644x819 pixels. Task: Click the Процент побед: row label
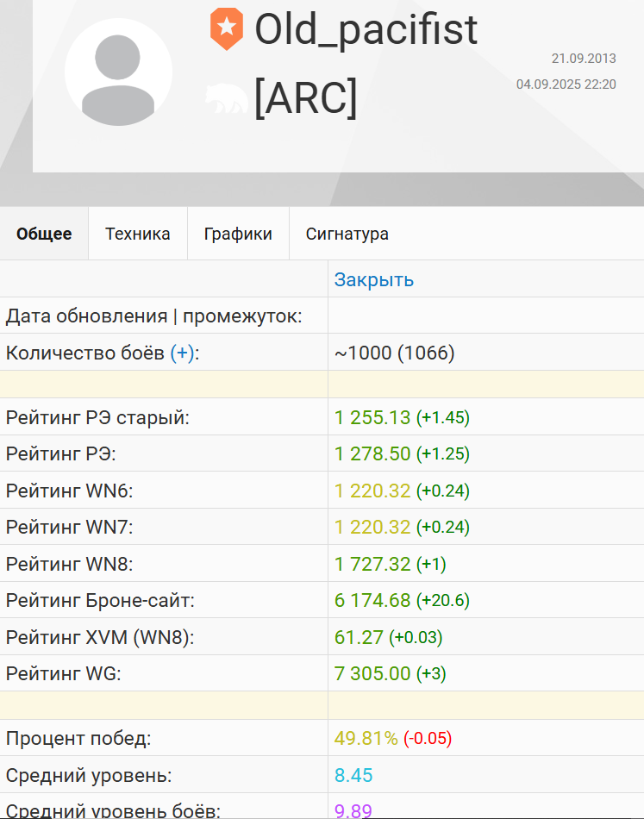[x=78, y=738]
